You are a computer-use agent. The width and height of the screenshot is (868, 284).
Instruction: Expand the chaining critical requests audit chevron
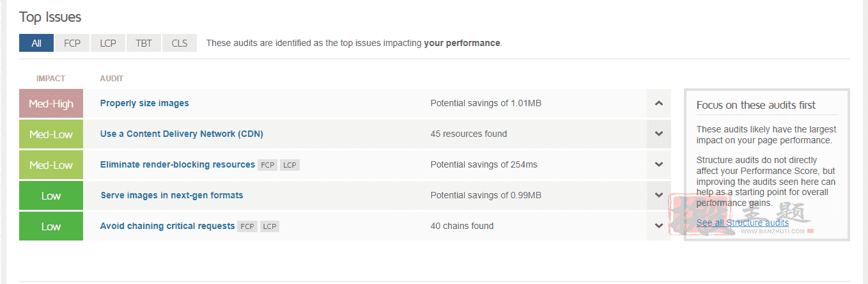[659, 226]
